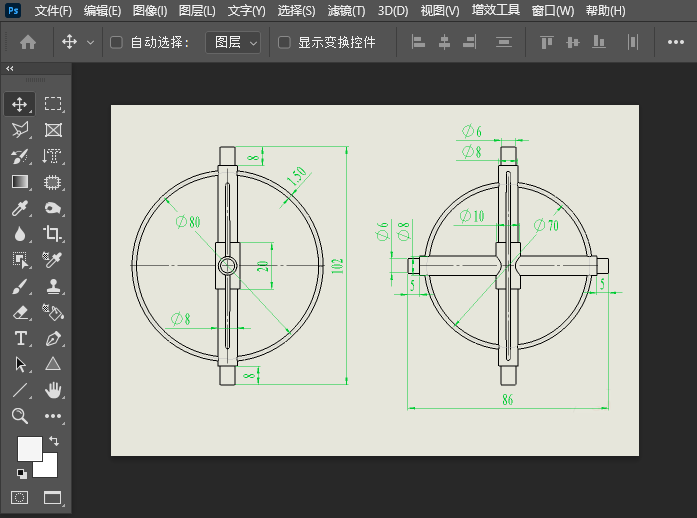Viewport: 697px width, 518px height.
Task: Open the 增效工具 menu
Action: click(496, 10)
